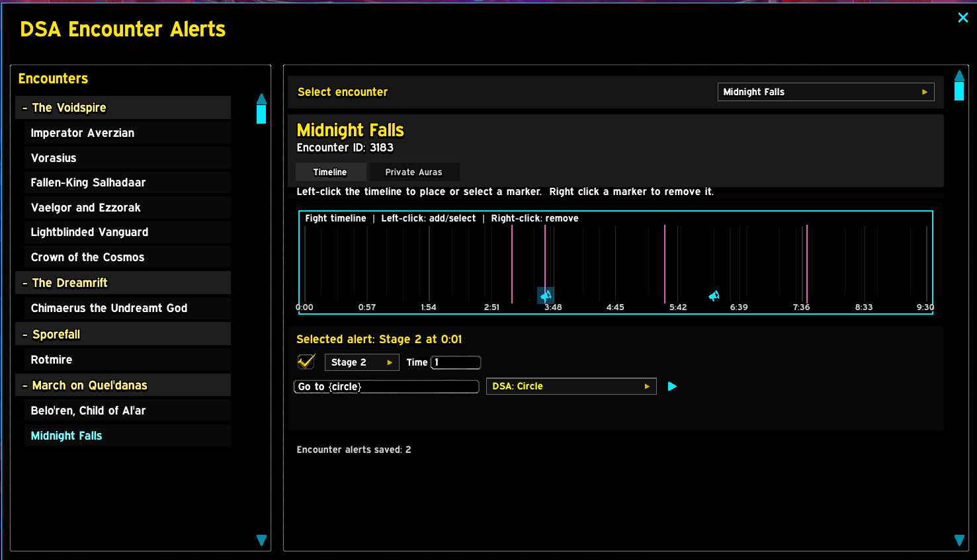Select the megaphone alert marker near 3:48
The height and width of the screenshot is (560, 977).
pos(546,296)
